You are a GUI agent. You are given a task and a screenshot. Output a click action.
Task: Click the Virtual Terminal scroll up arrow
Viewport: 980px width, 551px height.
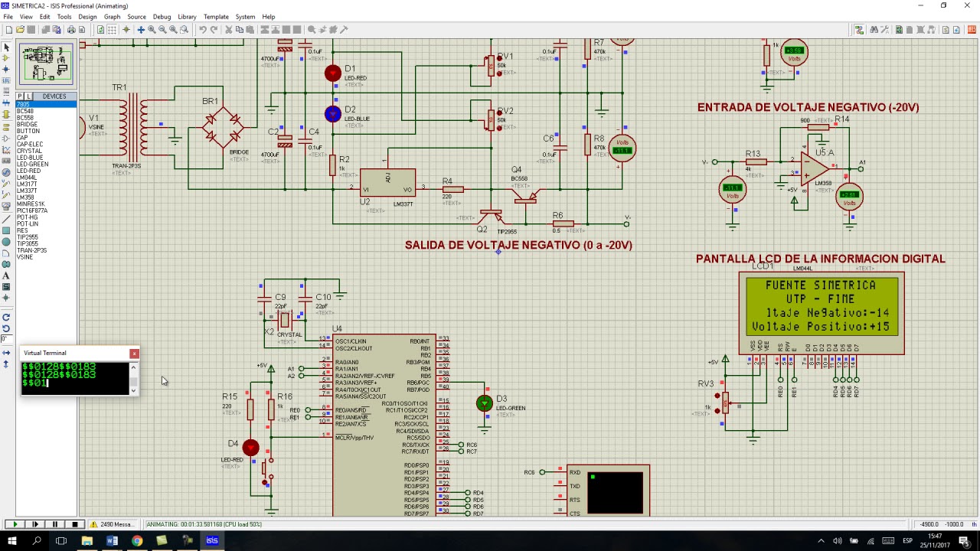[x=134, y=367]
